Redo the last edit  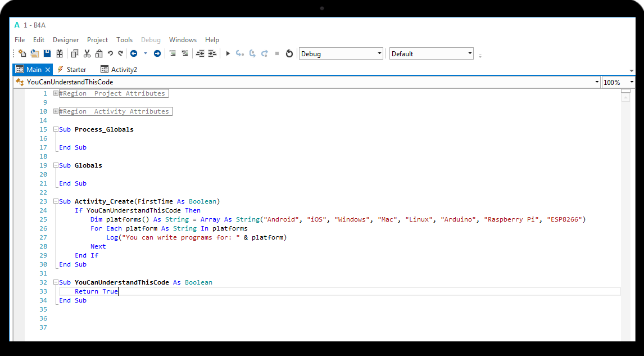(121, 53)
